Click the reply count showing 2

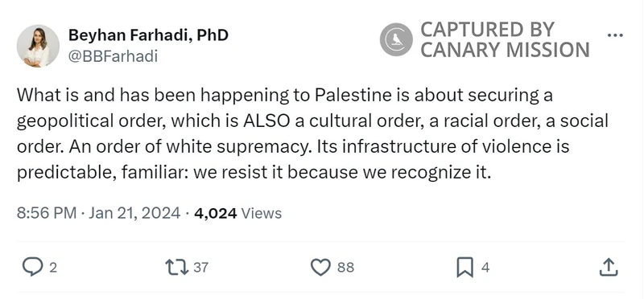(53, 268)
